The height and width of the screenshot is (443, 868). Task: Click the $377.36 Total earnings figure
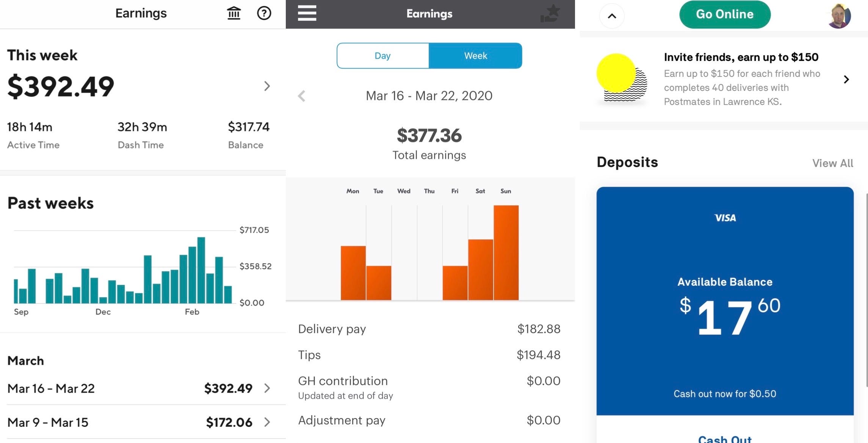[x=429, y=136]
